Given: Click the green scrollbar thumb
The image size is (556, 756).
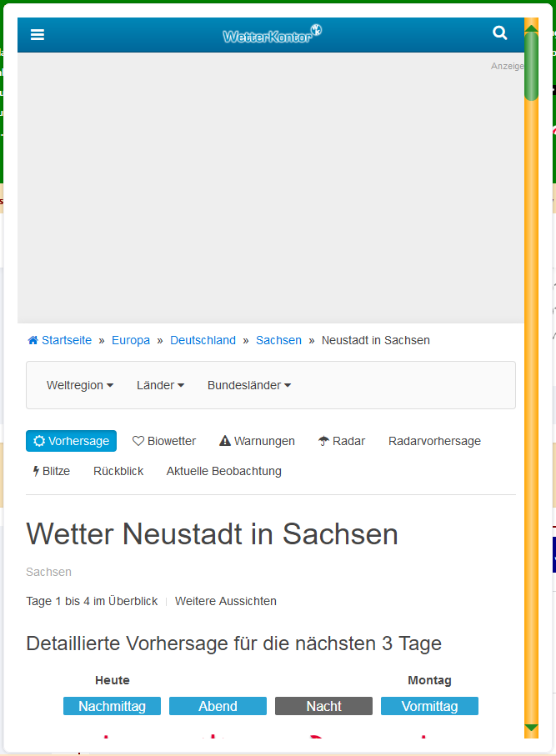Looking at the screenshot, I should (x=531, y=66).
